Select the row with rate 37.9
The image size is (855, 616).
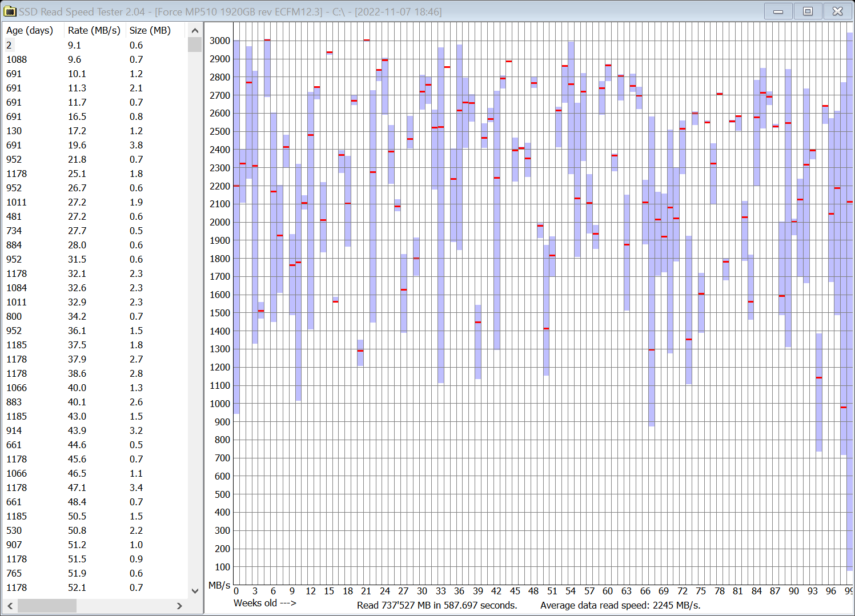[95, 359]
